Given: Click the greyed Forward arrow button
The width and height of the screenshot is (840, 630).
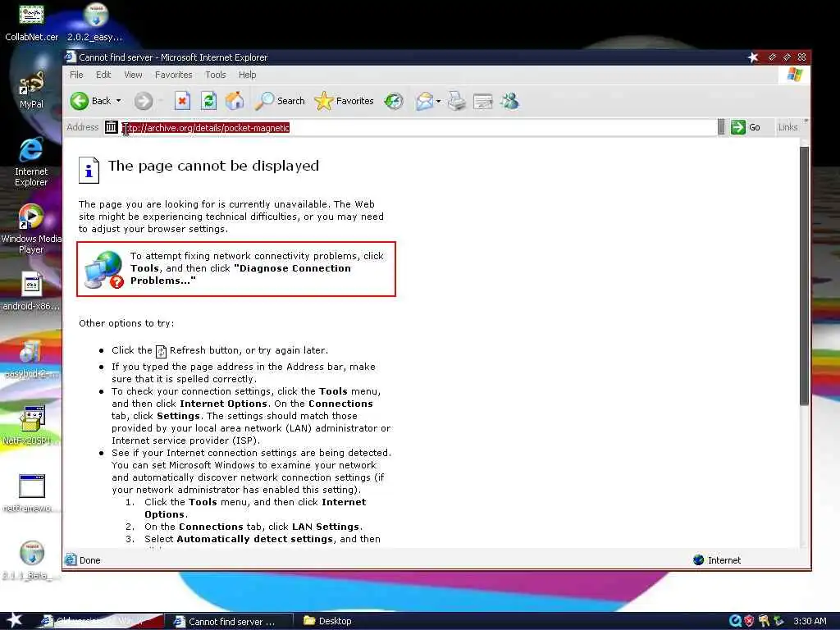Looking at the screenshot, I should (143, 101).
